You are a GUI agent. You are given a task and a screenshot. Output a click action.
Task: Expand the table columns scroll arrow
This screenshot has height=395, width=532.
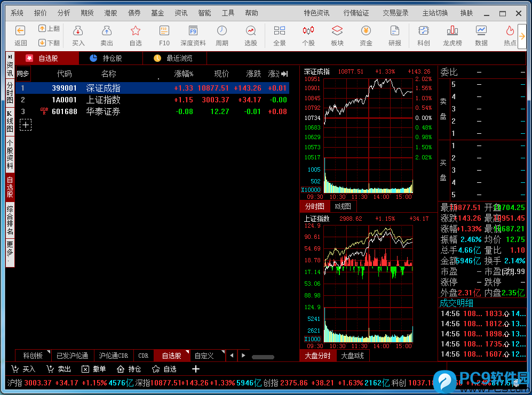point(284,74)
